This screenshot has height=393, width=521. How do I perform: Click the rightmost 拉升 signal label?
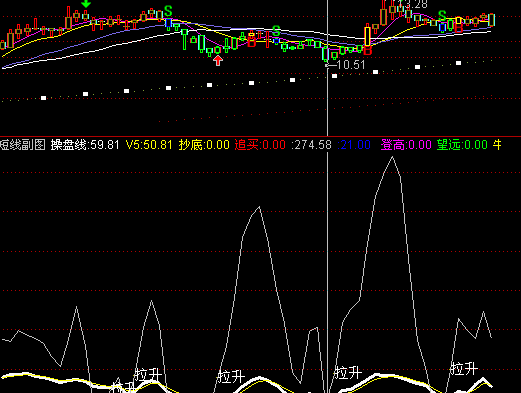coord(464,369)
